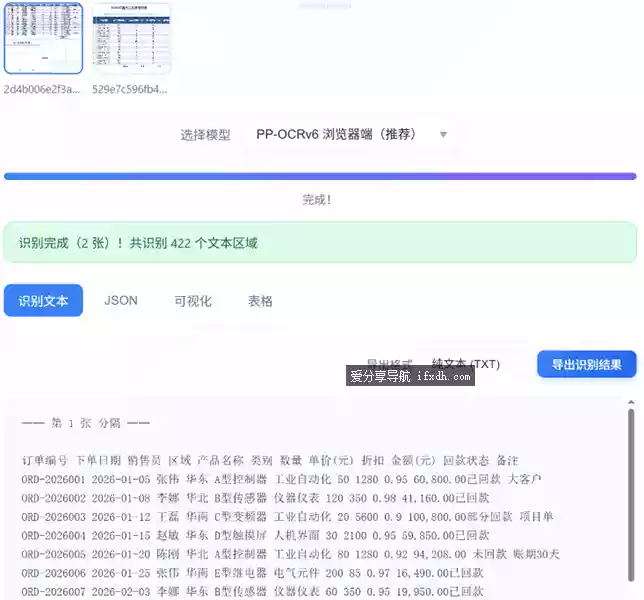Click the result row ORD-2026006

252,573
